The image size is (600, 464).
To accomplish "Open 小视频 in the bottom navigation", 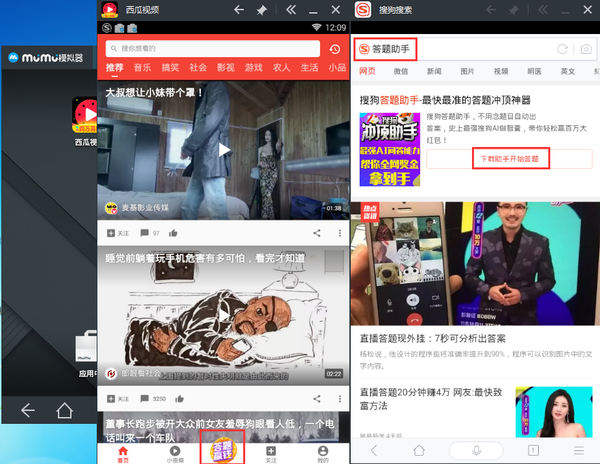I will click(173, 450).
